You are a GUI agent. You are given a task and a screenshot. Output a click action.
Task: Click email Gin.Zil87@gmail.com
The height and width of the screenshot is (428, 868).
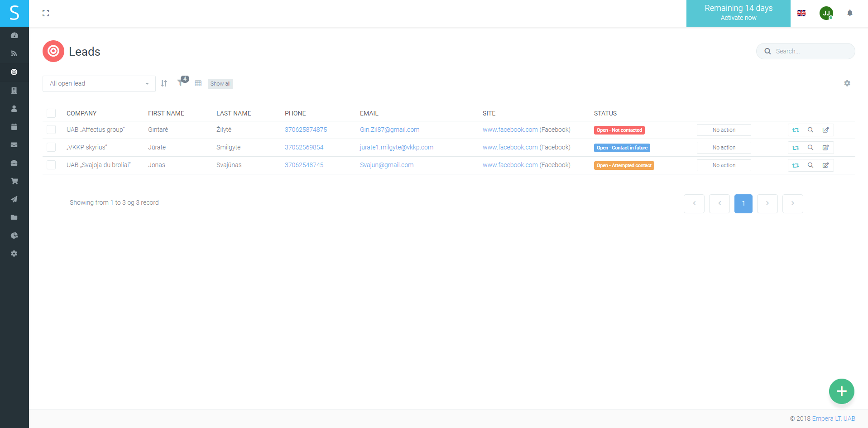tap(389, 130)
